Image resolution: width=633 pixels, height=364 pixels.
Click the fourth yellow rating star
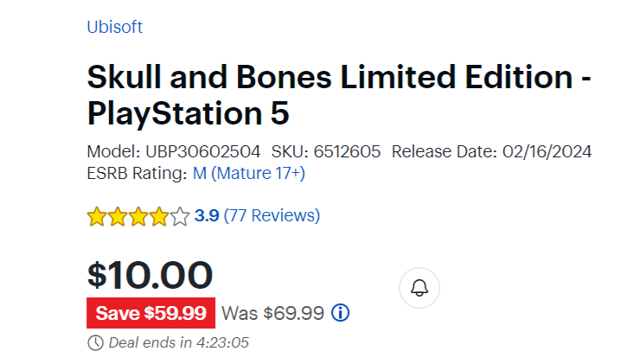[x=158, y=216]
